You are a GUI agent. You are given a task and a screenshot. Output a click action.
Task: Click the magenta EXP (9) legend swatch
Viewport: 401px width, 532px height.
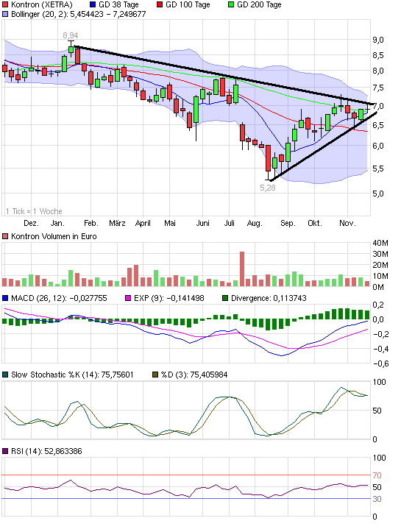coord(128,298)
